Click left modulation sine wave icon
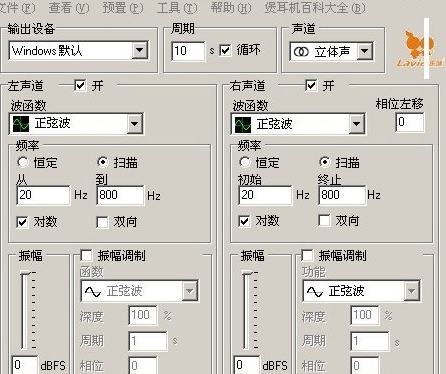Image resolution: width=446 pixels, height=374 pixels. click(93, 292)
